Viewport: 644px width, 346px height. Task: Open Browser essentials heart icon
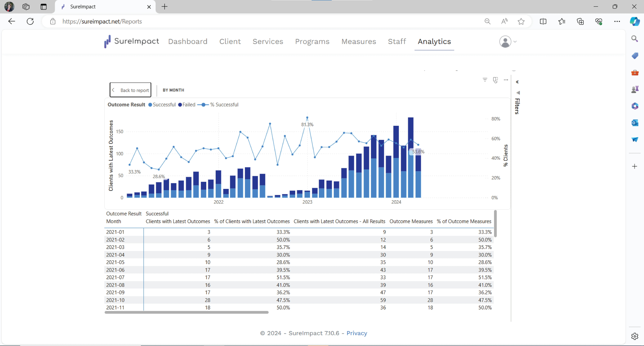pos(599,21)
